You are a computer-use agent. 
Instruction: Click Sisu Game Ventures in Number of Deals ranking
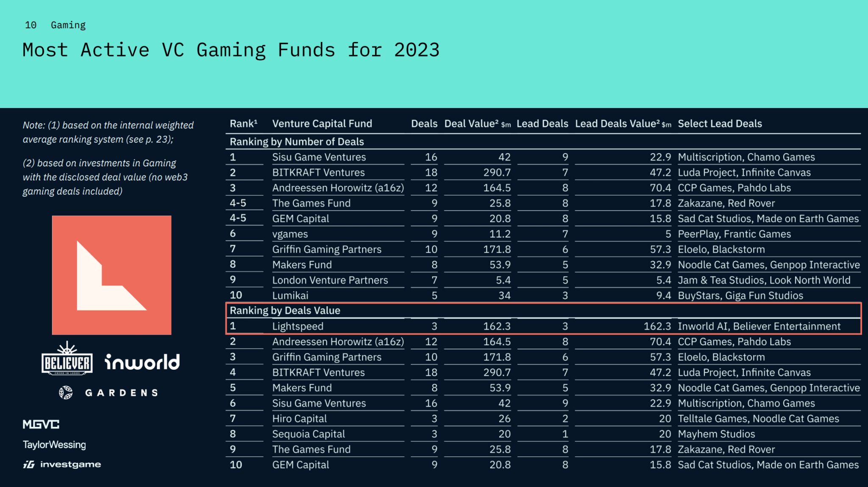tap(319, 157)
